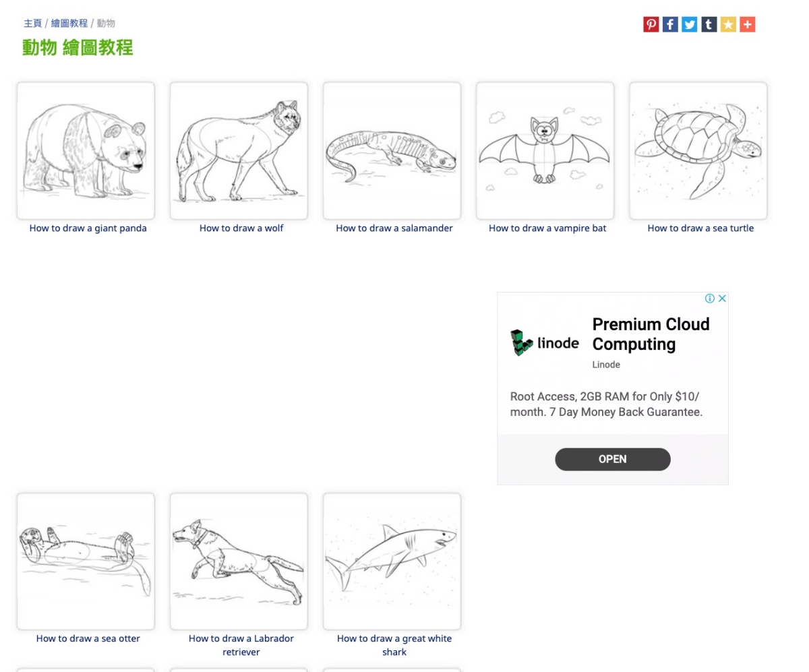The image size is (809, 672).
Task: Click "How to draw a salamander" link
Action: tap(394, 228)
